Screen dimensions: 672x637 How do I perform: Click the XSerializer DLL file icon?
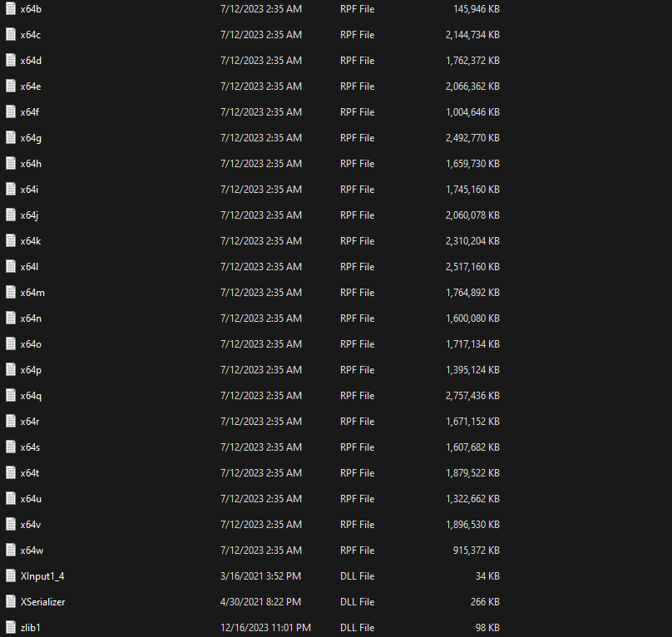tap(11, 602)
